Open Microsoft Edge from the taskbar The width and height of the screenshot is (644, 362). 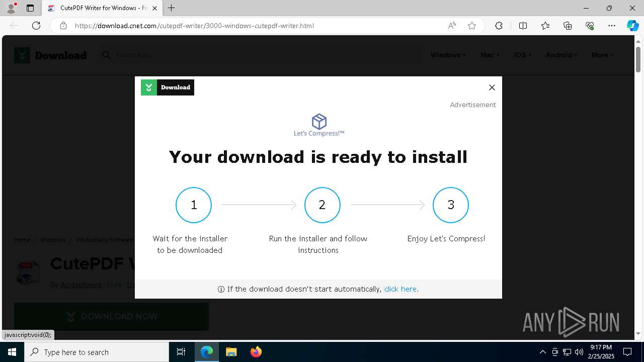pyautogui.click(x=207, y=352)
